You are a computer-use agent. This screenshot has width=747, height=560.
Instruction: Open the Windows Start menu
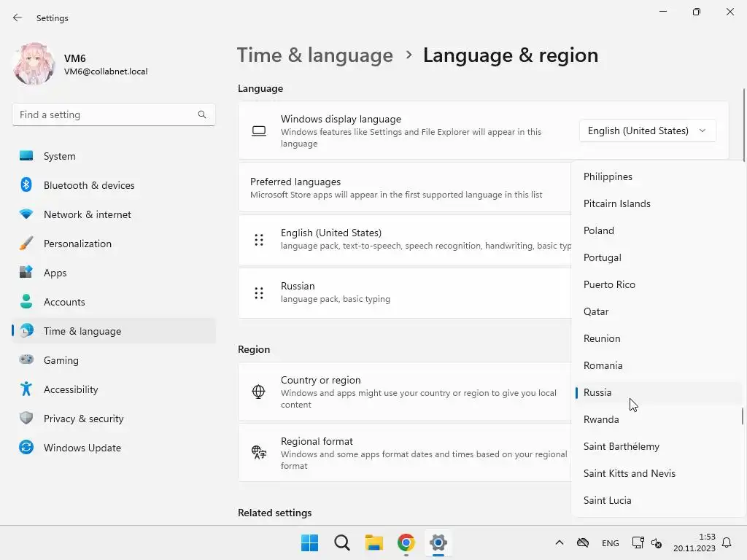point(309,542)
